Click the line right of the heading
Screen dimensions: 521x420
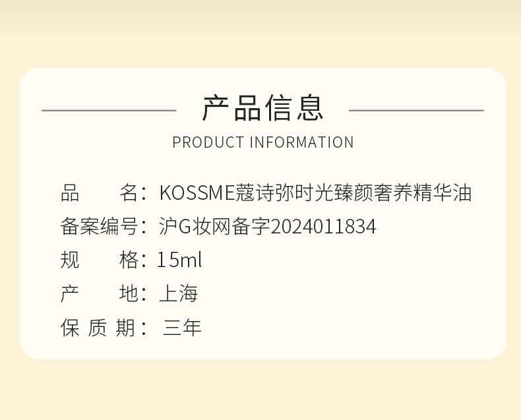click(x=416, y=110)
